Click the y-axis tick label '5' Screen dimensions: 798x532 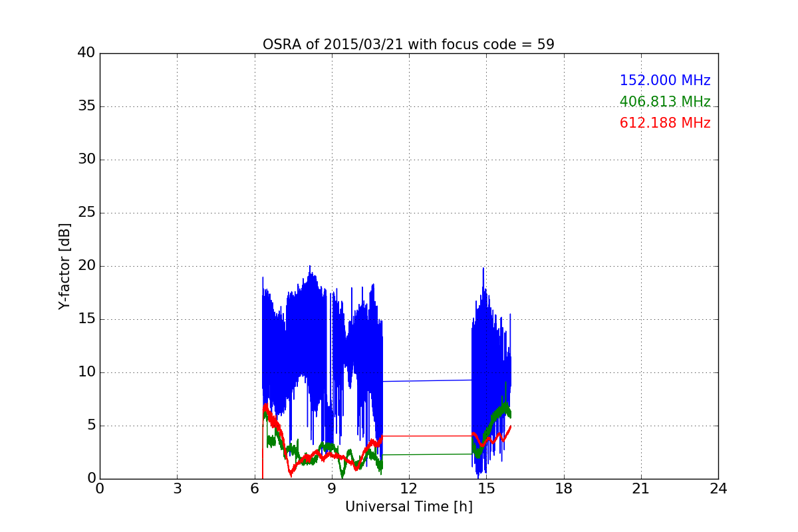pyautogui.click(x=90, y=426)
